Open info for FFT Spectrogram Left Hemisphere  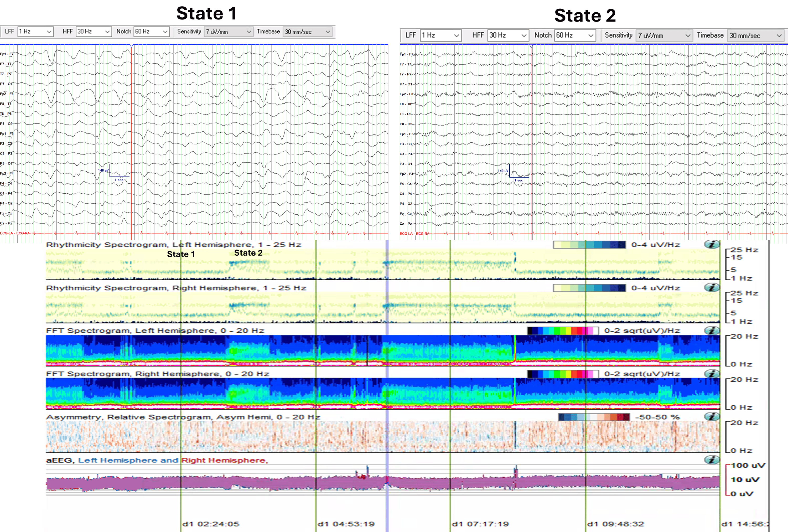click(712, 330)
